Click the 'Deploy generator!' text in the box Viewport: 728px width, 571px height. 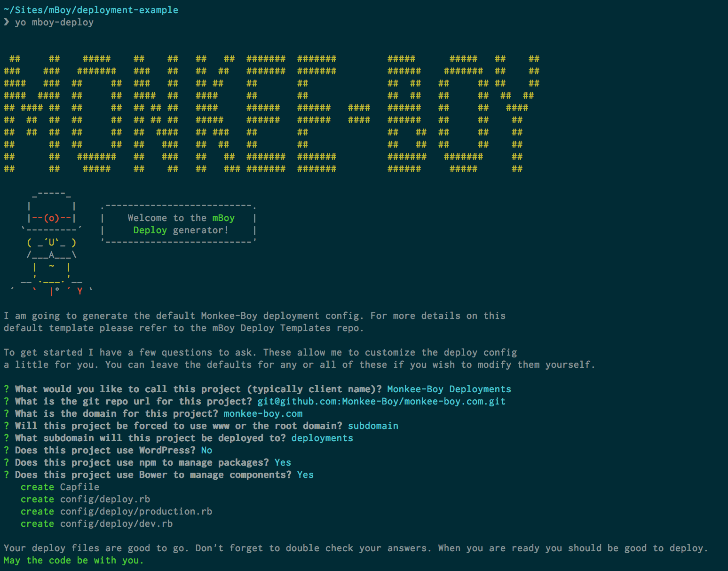pos(181,230)
